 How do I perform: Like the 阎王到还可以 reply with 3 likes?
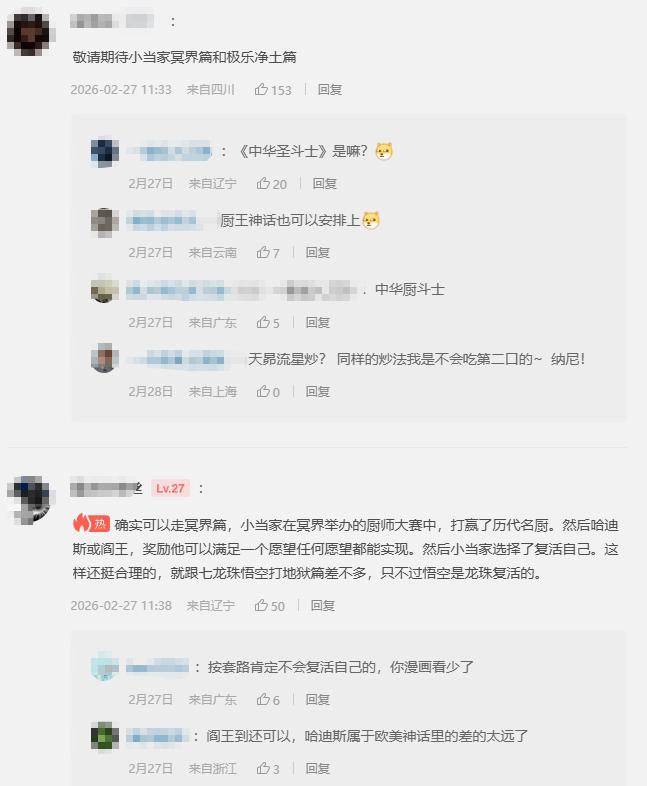tap(268, 768)
